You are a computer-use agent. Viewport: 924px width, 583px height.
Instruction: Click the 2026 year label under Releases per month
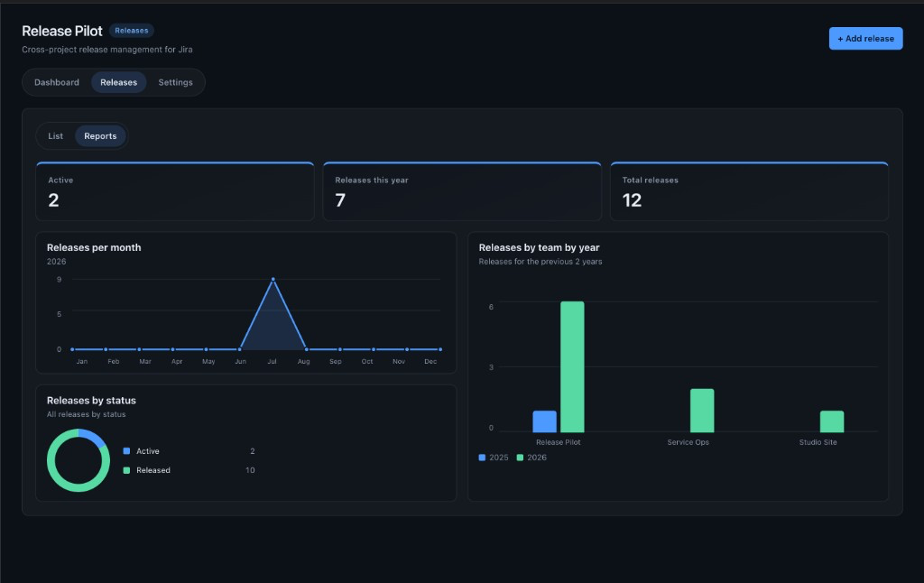click(57, 262)
